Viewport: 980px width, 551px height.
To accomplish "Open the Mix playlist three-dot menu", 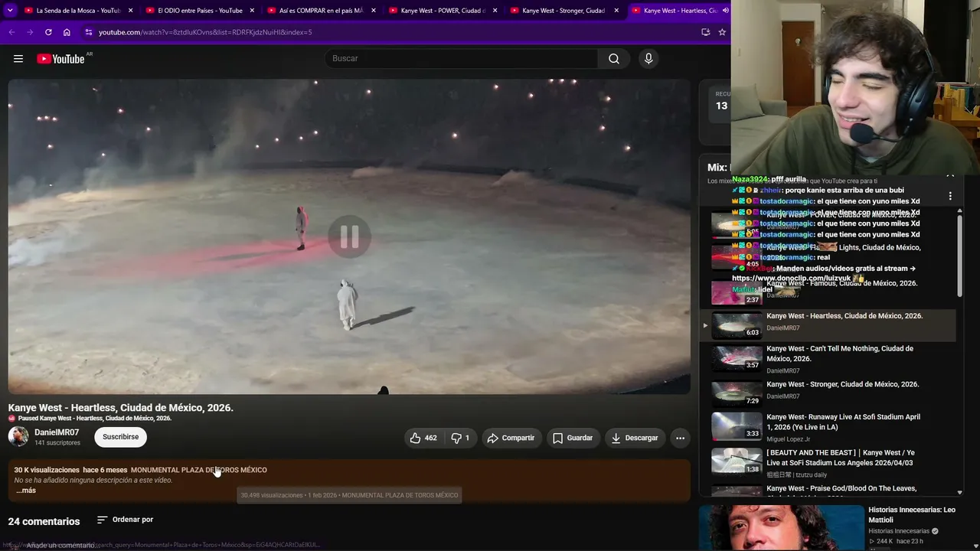I will [x=950, y=196].
